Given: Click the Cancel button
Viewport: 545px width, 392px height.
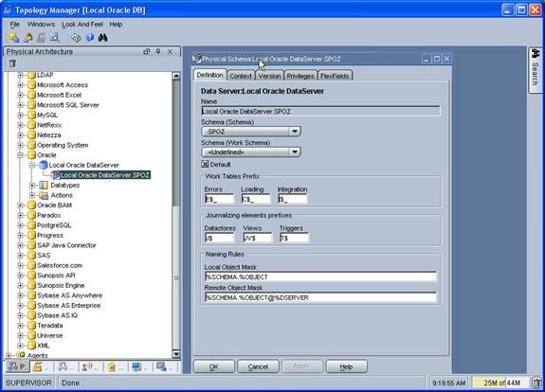Looking at the screenshot, I should [258, 366].
